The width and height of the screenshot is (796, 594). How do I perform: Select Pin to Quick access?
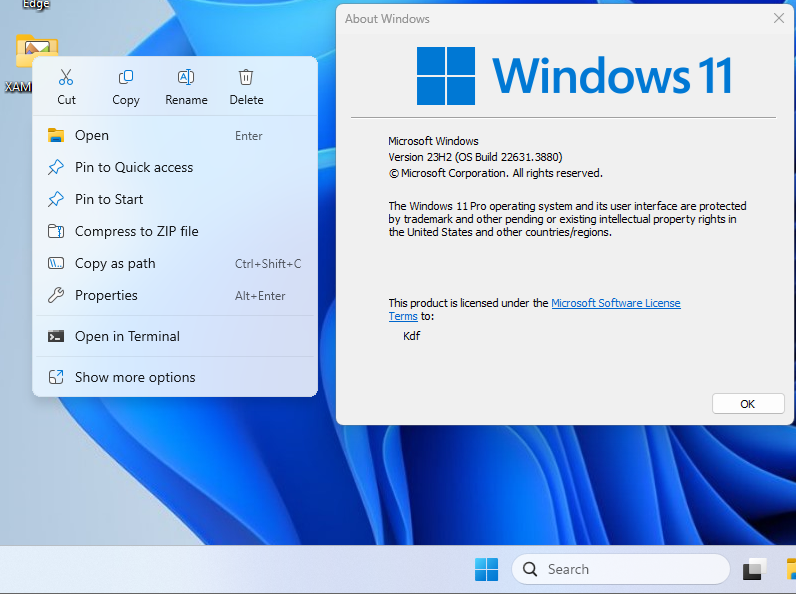[x=175, y=168]
